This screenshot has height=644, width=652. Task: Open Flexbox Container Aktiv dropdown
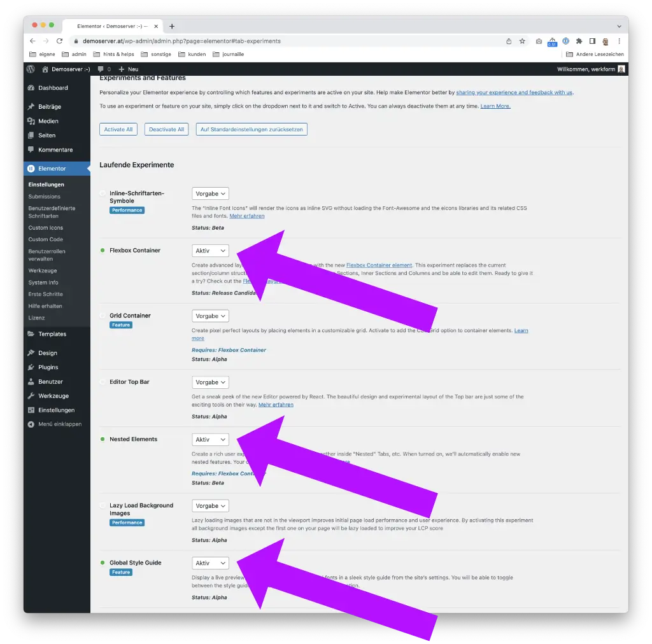210,251
